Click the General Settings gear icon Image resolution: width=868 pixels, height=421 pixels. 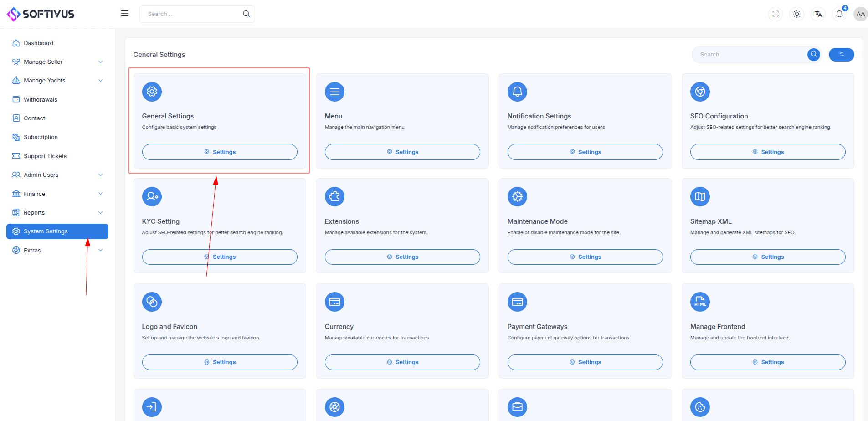(x=152, y=92)
